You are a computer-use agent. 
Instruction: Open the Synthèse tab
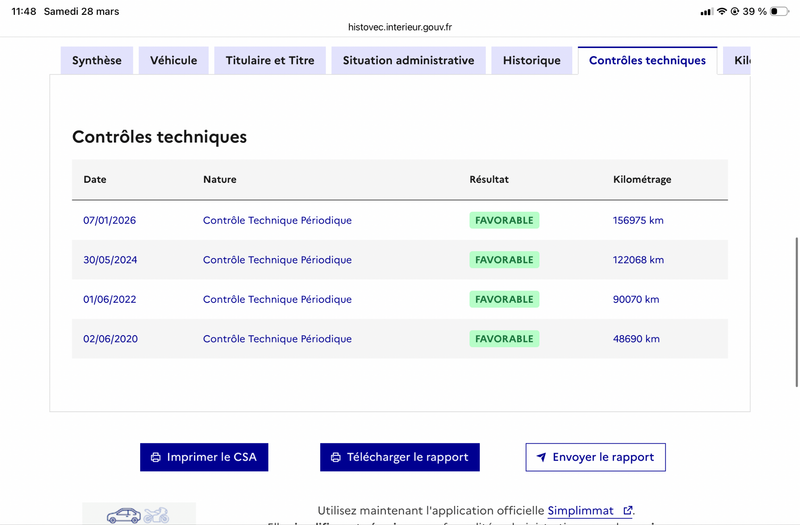pyautogui.click(x=97, y=60)
